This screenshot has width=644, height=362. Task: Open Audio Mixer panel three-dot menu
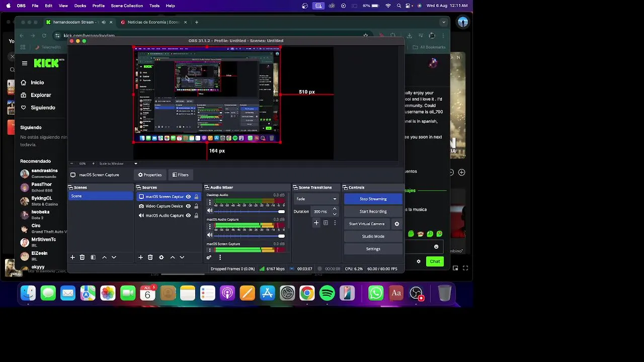click(220, 257)
